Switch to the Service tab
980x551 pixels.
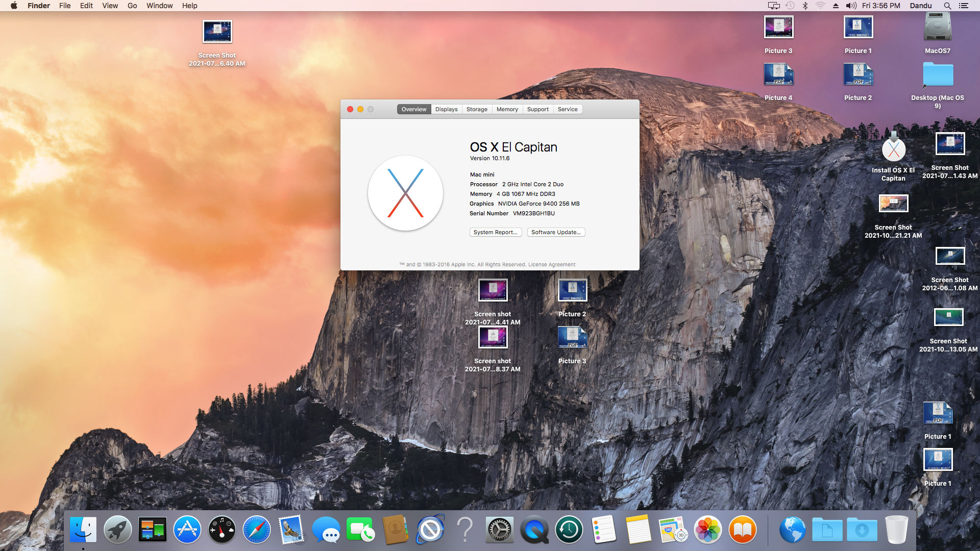pos(568,109)
